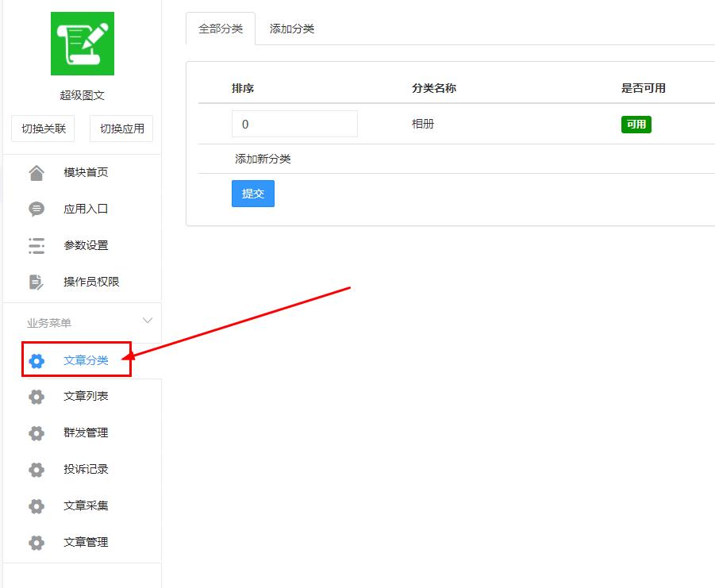
Task: Click the gear icon beside 投诉记录
Action: (37, 470)
